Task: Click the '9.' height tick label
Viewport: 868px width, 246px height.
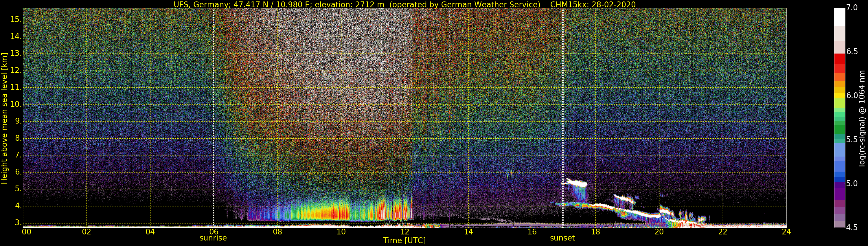Action: 18,121
